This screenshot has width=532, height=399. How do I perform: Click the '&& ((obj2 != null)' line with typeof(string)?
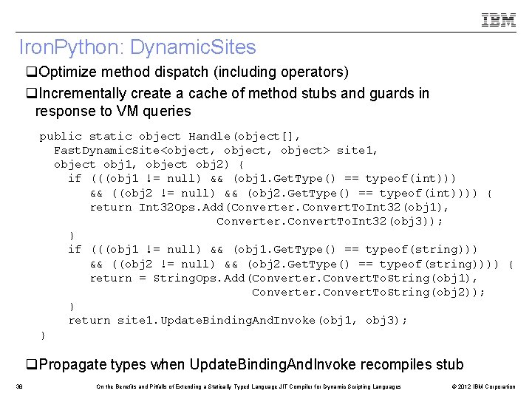coord(301,265)
